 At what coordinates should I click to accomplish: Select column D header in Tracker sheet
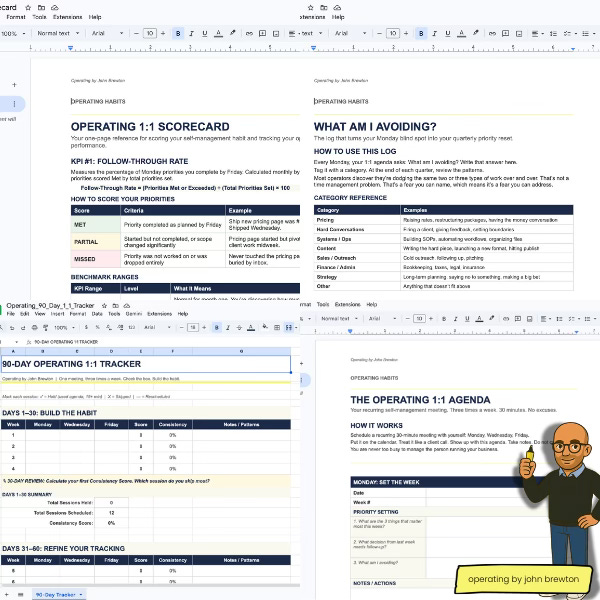tap(111, 351)
